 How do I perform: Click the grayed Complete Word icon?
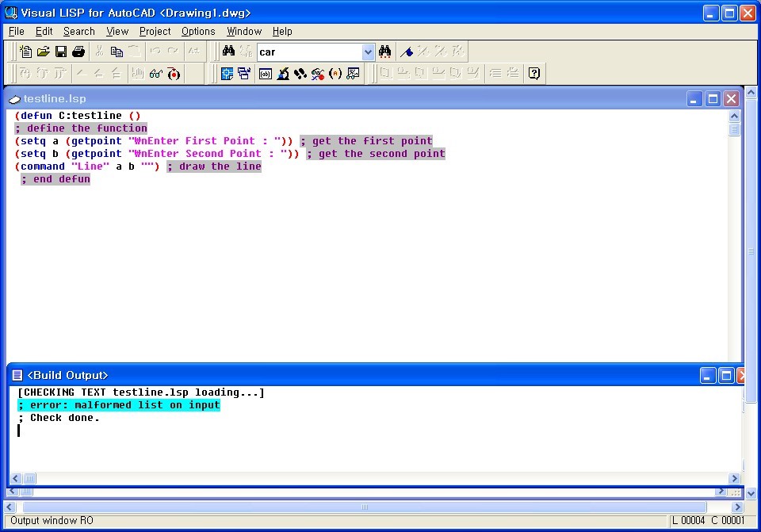click(x=193, y=51)
